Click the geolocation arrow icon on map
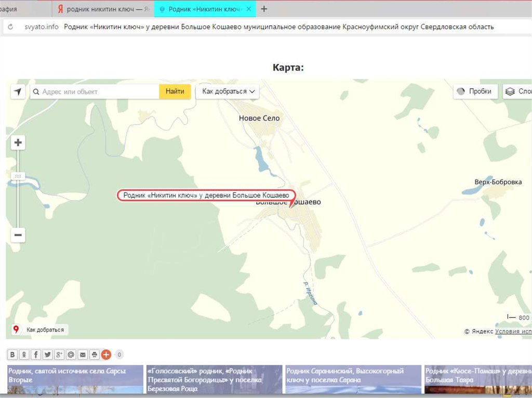 (18, 92)
